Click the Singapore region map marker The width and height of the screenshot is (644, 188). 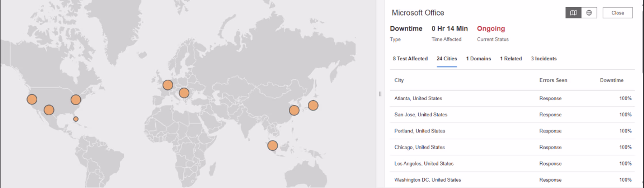[273, 146]
